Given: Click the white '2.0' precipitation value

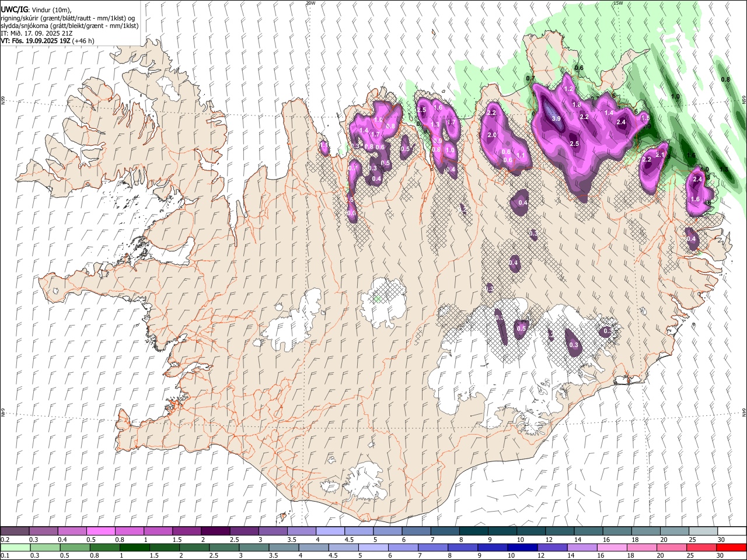Looking at the screenshot, I should click(491, 135).
